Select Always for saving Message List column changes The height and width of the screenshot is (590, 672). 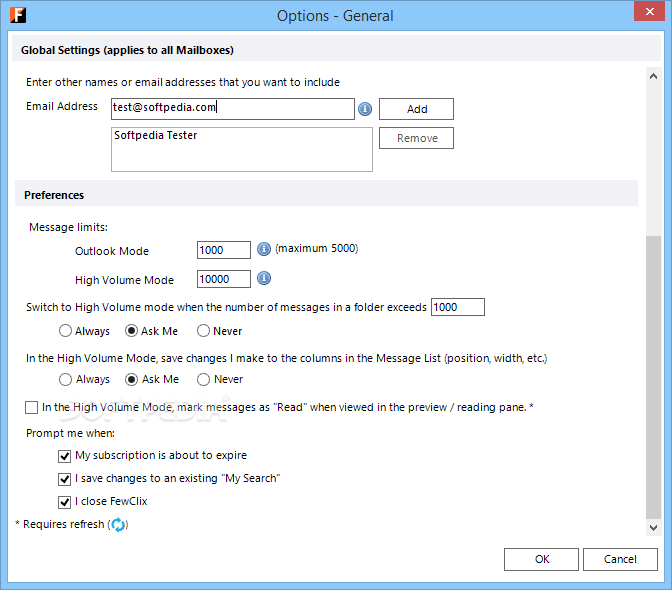point(65,379)
